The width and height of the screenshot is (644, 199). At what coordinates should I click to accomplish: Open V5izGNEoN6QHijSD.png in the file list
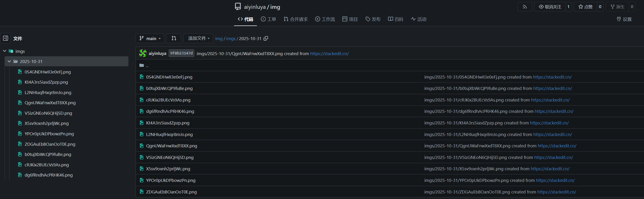[x=170, y=157]
